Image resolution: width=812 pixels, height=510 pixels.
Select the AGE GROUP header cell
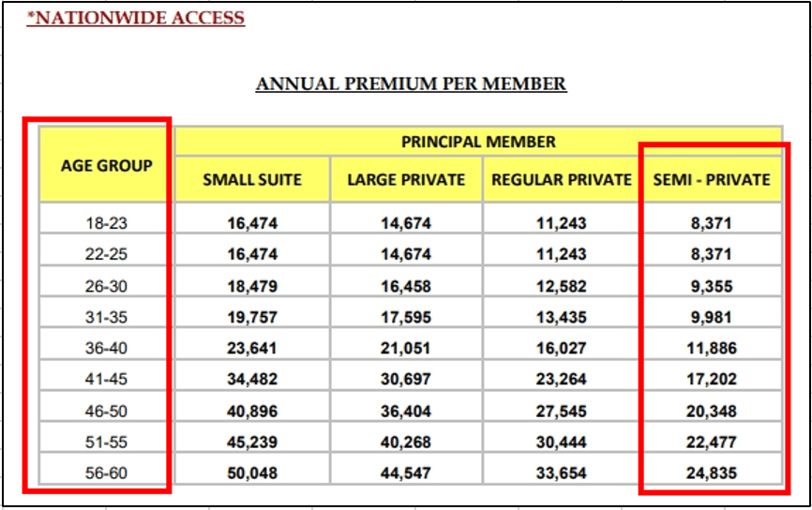coord(107,166)
